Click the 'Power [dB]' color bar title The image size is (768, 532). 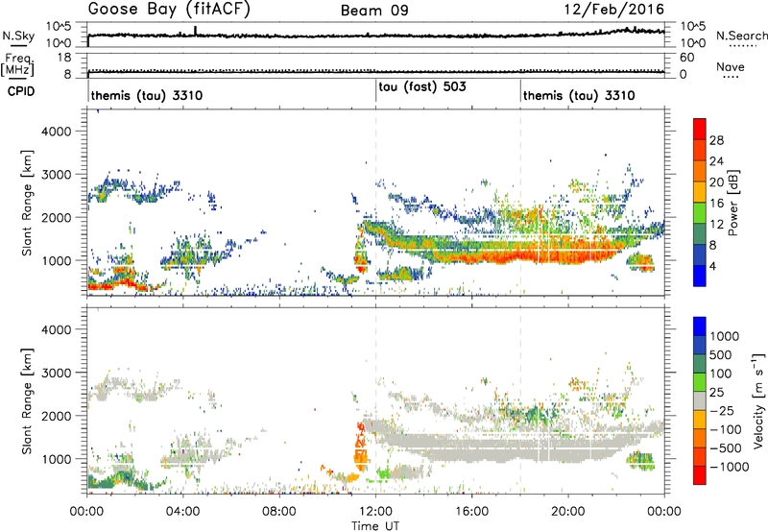[x=733, y=203]
